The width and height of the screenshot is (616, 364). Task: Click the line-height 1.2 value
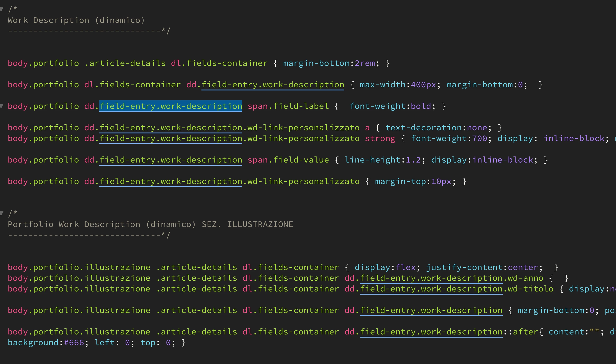[x=413, y=160]
